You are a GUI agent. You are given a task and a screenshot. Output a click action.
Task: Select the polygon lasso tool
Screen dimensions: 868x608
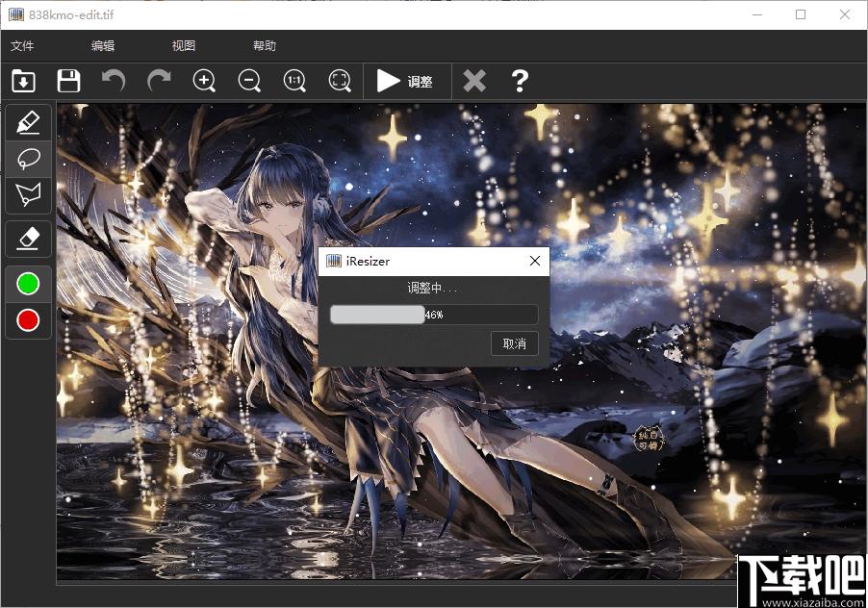click(x=28, y=194)
